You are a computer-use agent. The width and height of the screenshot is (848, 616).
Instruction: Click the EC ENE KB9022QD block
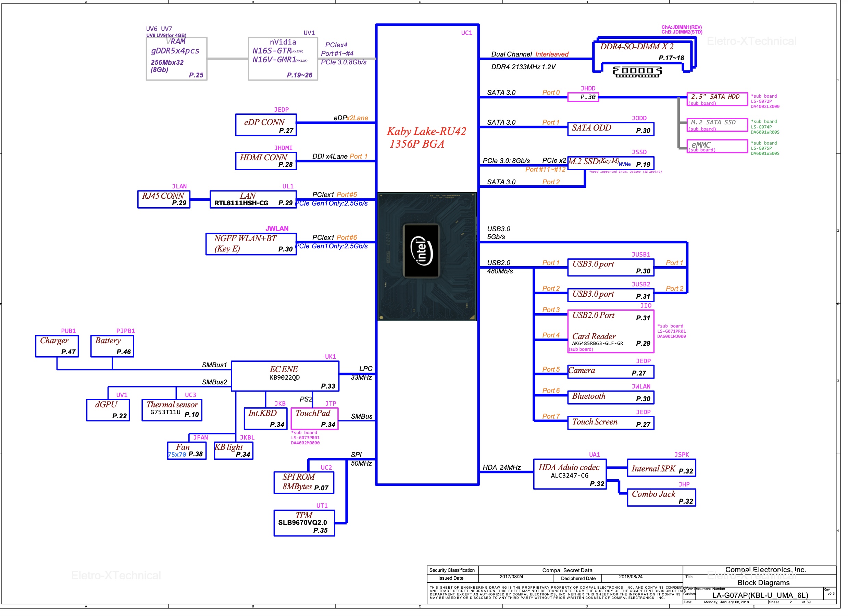(x=285, y=376)
